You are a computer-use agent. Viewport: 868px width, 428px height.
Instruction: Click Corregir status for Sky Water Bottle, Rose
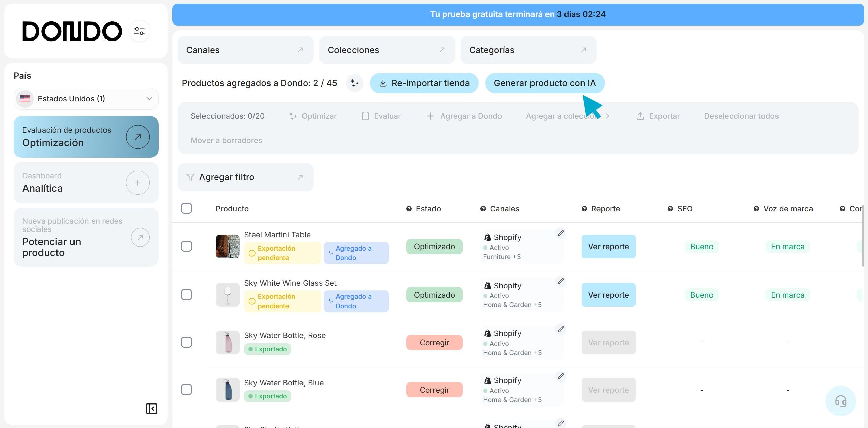point(434,343)
